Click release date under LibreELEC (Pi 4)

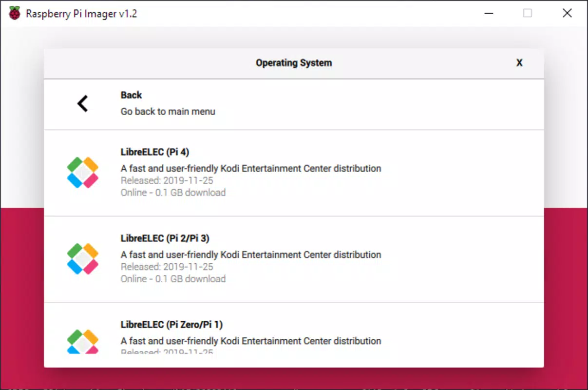click(x=167, y=181)
